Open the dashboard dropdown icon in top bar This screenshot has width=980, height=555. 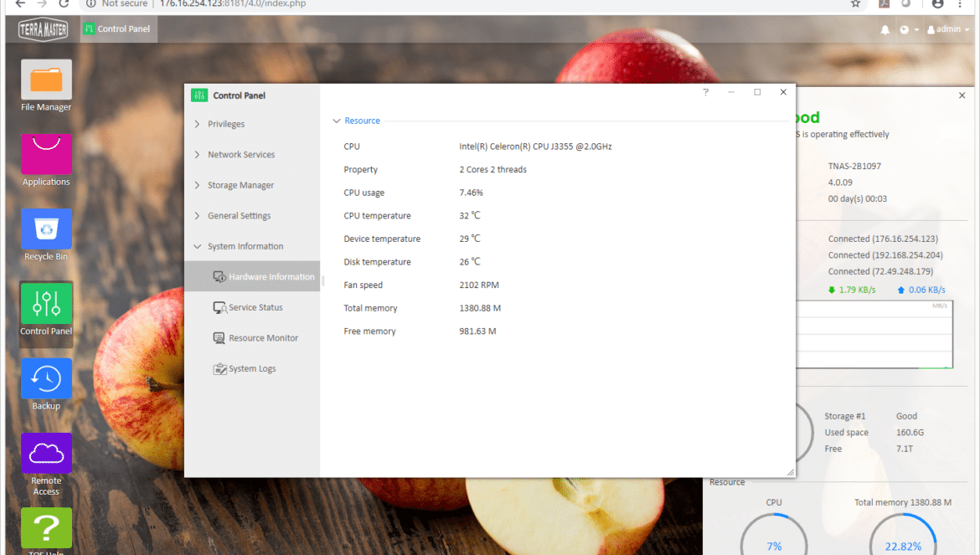pyautogui.click(x=909, y=29)
